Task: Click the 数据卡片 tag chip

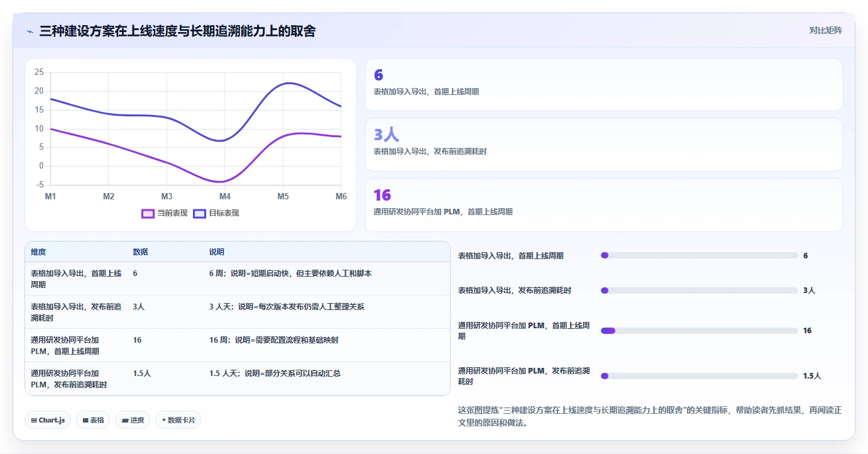Action: (x=179, y=420)
